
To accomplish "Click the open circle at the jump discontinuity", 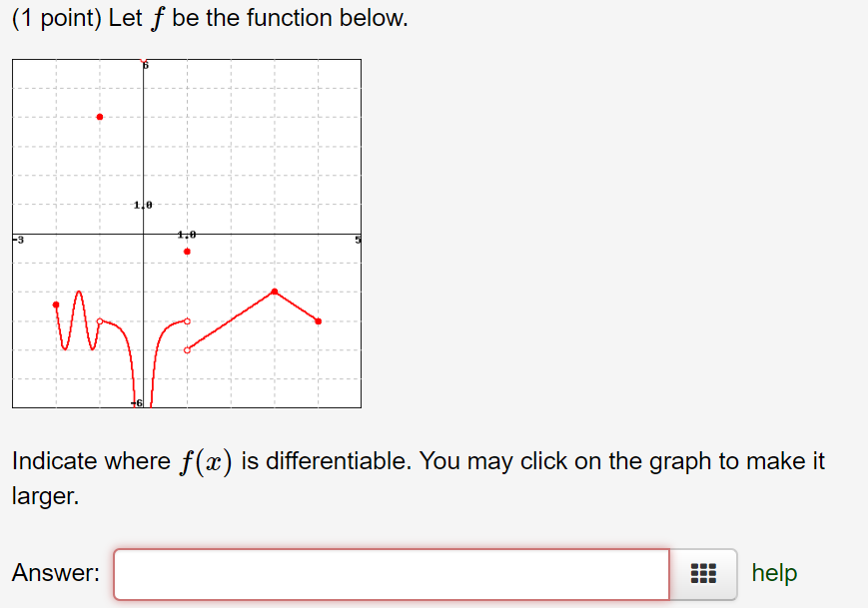I will 186,323.
